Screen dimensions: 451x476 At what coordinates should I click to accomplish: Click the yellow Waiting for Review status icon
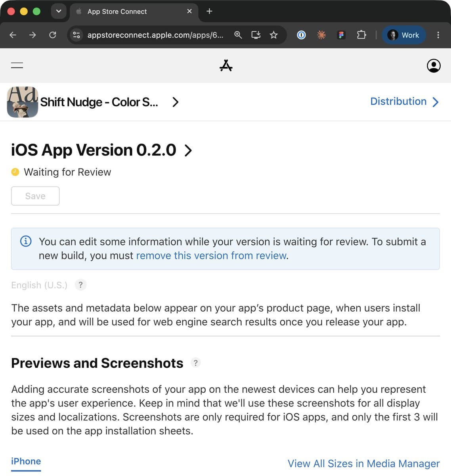[x=15, y=172]
